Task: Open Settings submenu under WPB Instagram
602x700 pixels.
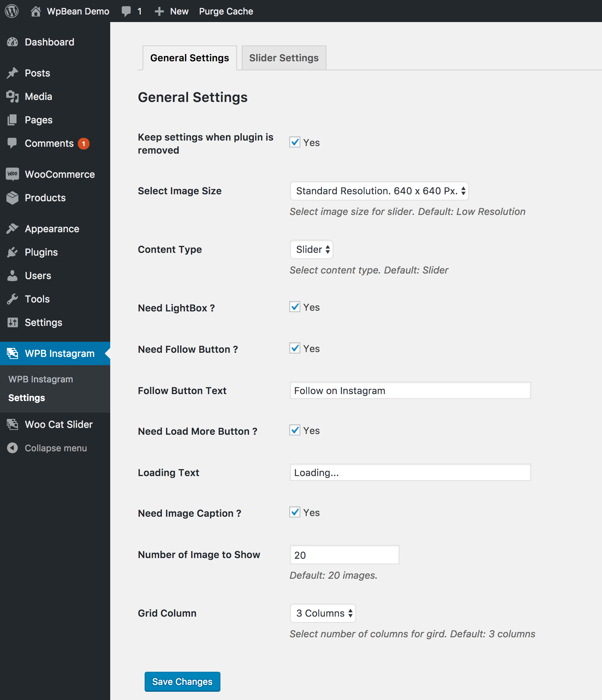Action: pos(27,398)
